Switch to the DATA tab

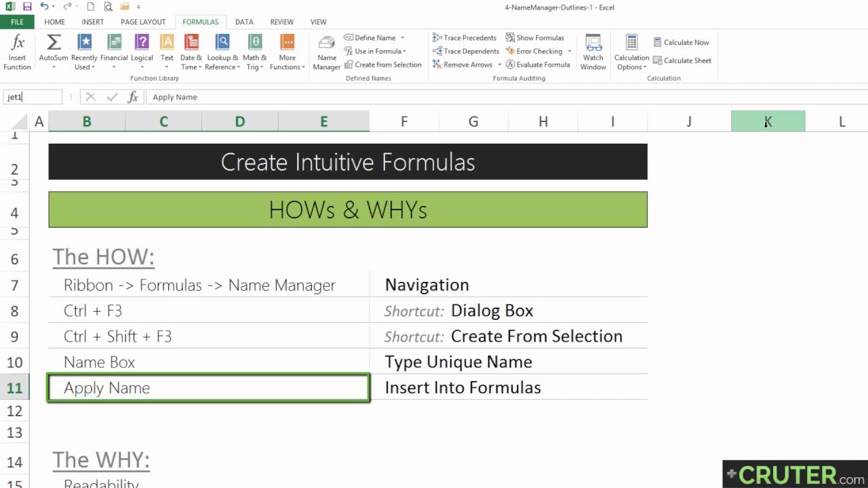pyautogui.click(x=244, y=22)
